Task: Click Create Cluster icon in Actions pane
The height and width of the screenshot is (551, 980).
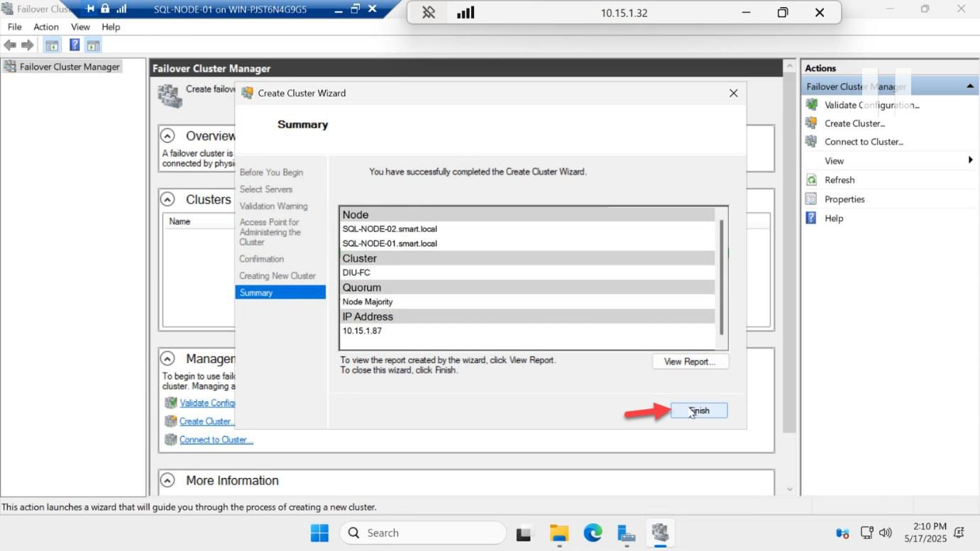Action: pos(812,123)
